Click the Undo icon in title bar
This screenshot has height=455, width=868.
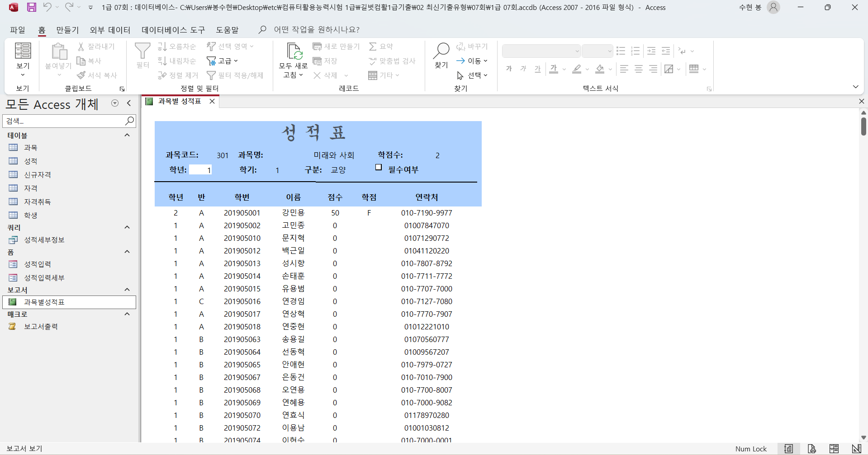point(47,7)
